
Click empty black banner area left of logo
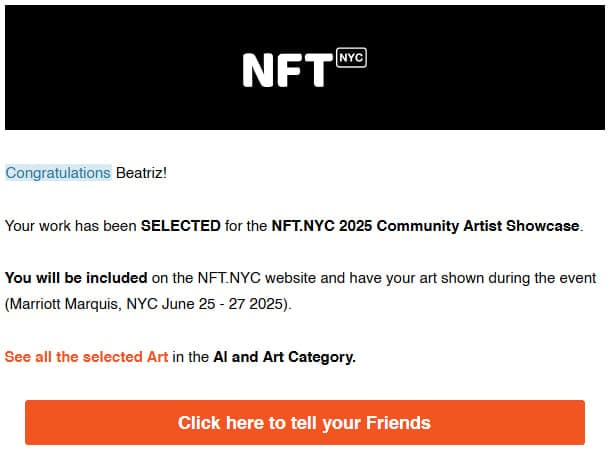point(110,67)
